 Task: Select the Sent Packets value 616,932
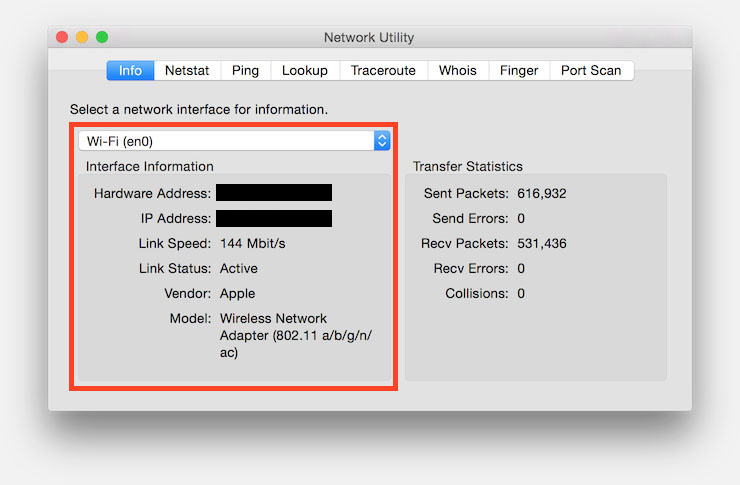coord(541,193)
